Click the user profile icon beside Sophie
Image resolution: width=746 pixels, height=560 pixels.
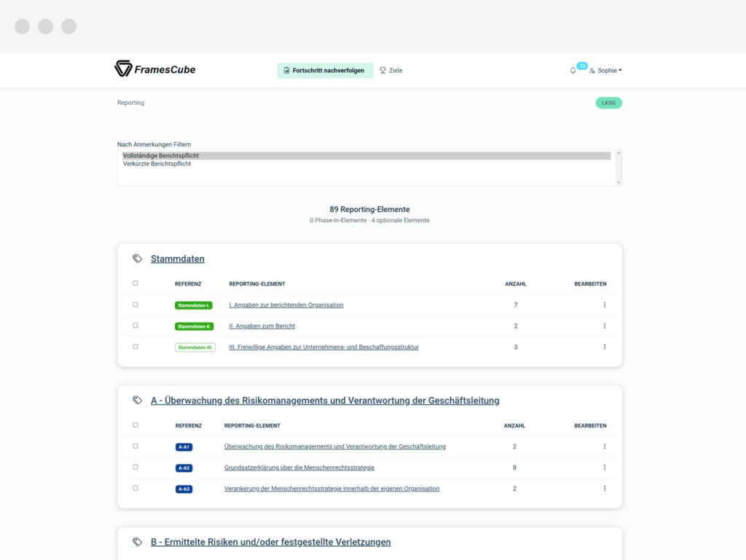click(x=592, y=71)
